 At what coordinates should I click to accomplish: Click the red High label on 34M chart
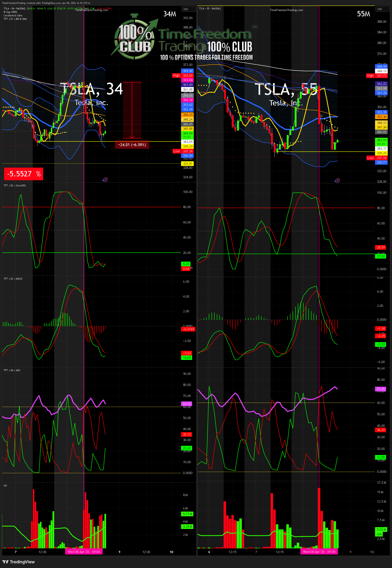coord(176,75)
